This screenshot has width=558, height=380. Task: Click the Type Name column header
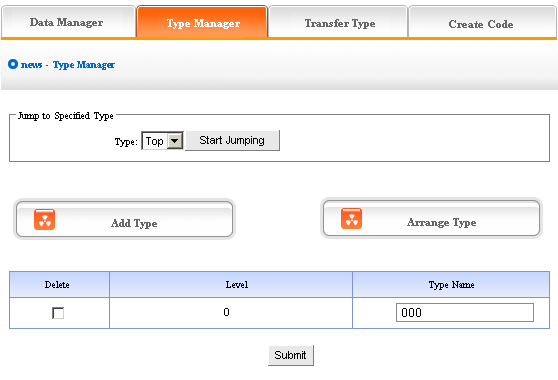click(451, 285)
